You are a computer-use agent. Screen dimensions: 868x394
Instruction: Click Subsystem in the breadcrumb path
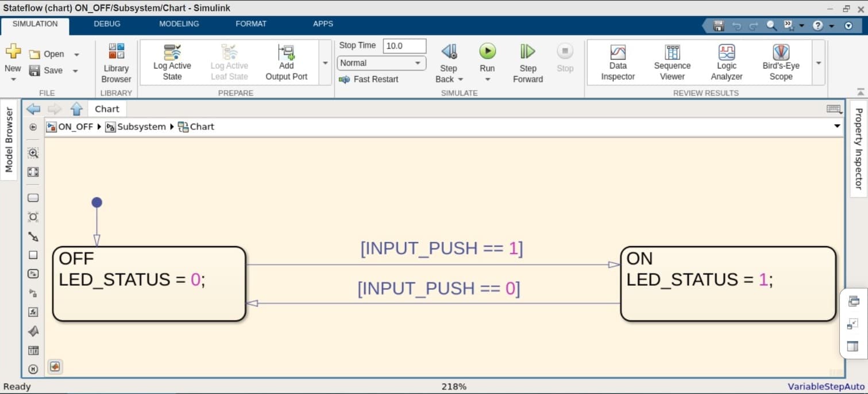[141, 127]
